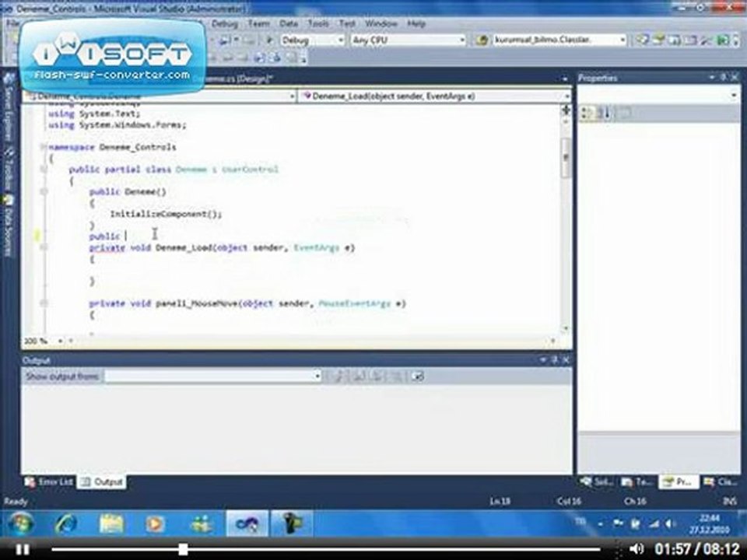Toggle auto-hide pin on the Properties panel

(723, 77)
